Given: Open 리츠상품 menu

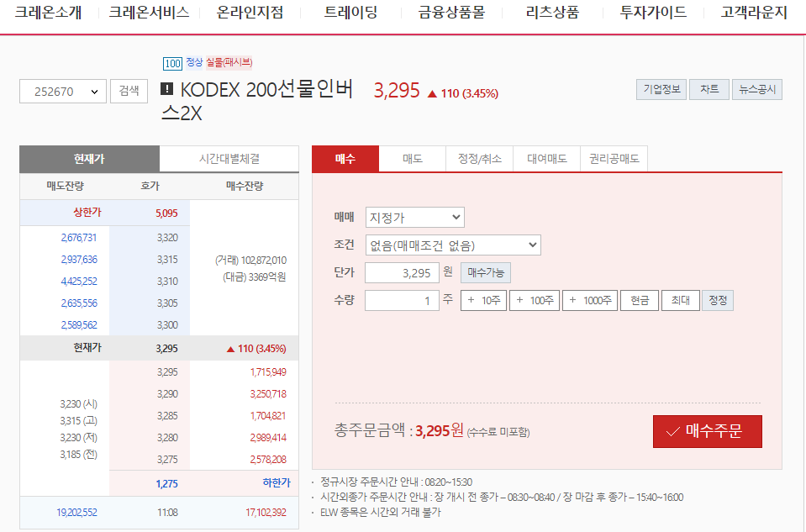Looking at the screenshot, I should click(x=552, y=12).
